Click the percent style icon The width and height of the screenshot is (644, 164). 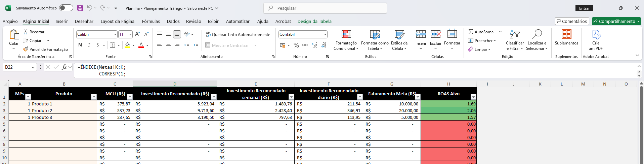tap(296, 45)
